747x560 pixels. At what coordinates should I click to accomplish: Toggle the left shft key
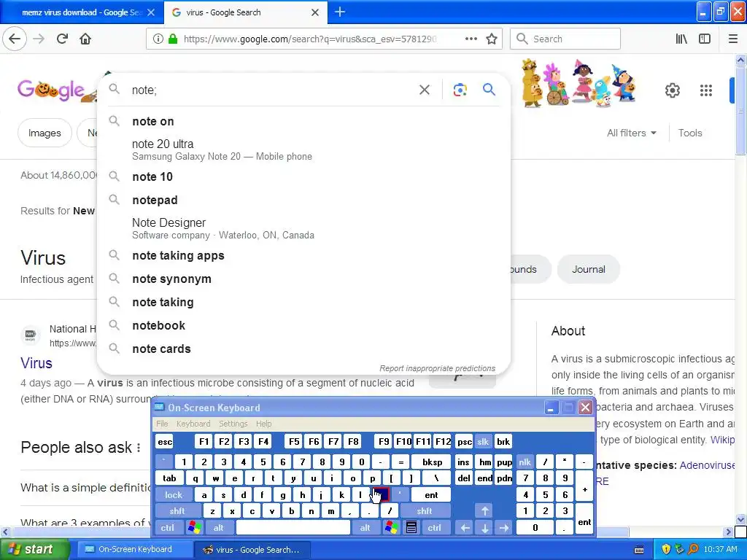tap(177, 511)
